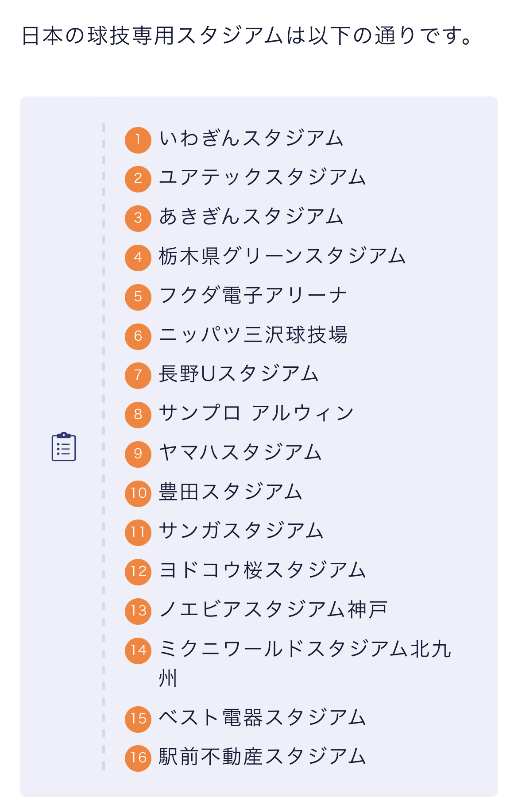Click orange number 10 badge

tap(138, 493)
